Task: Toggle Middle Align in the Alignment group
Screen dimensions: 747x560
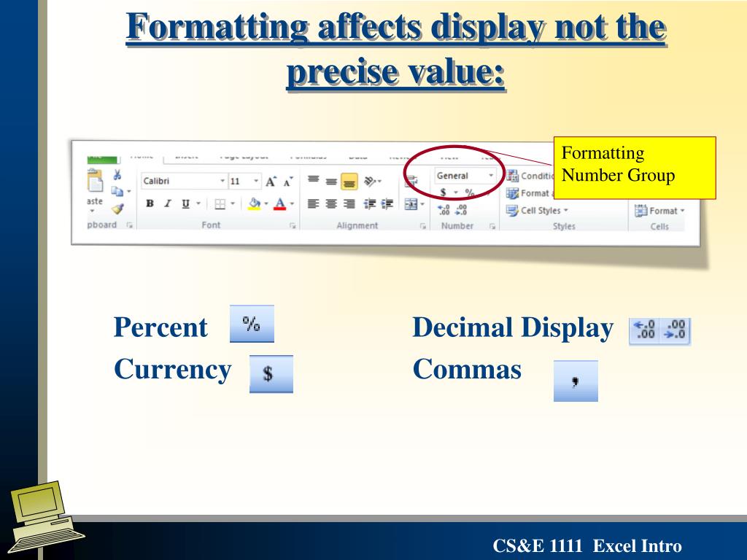Action: point(331,181)
